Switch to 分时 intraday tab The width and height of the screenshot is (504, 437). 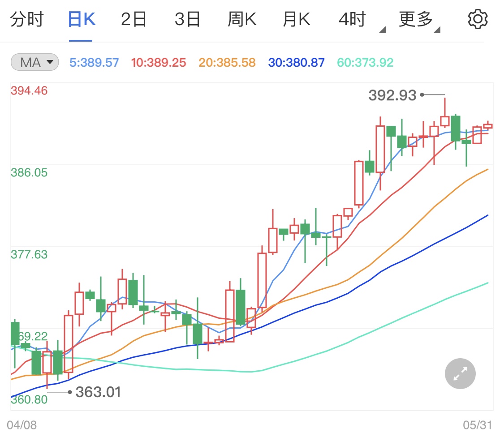coord(27,19)
